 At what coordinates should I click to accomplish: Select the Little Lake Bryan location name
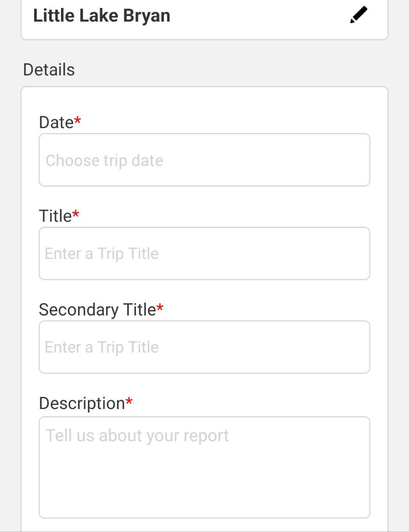(x=102, y=16)
